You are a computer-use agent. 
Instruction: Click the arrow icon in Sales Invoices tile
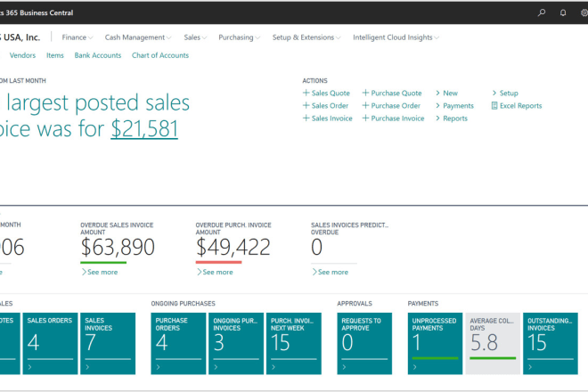coord(87,367)
